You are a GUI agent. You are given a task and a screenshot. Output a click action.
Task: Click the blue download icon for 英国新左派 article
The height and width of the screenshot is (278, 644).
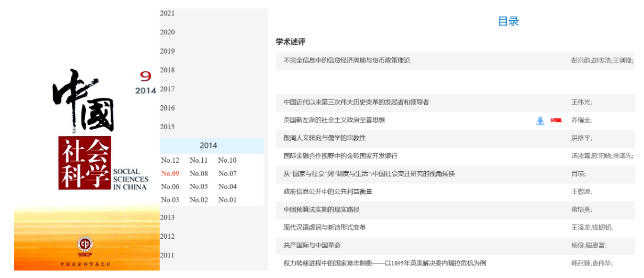point(540,121)
